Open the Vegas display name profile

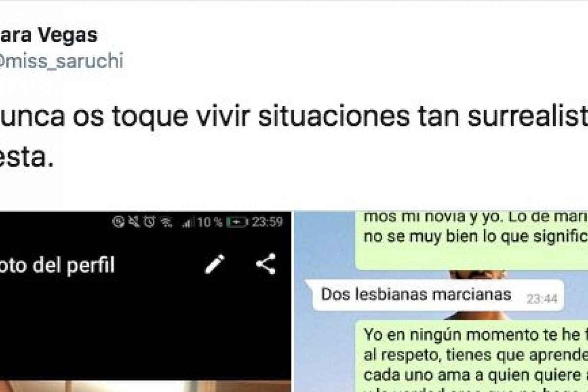(x=48, y=36)
